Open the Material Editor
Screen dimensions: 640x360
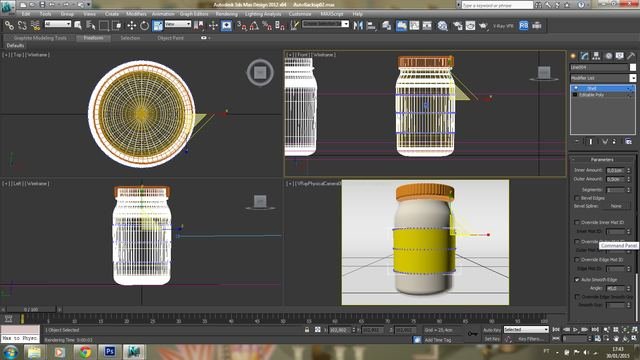pos(442,26)
